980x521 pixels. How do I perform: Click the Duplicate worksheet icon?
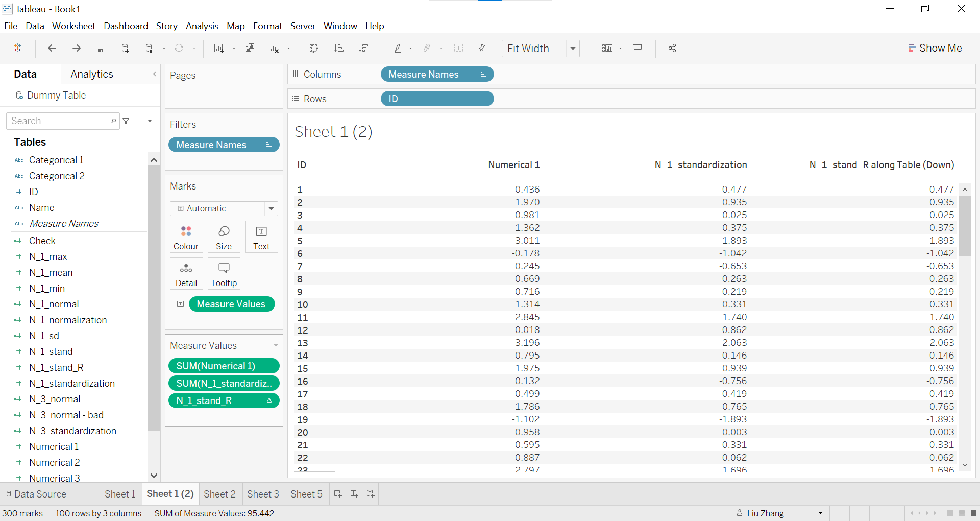coord(250,48)
